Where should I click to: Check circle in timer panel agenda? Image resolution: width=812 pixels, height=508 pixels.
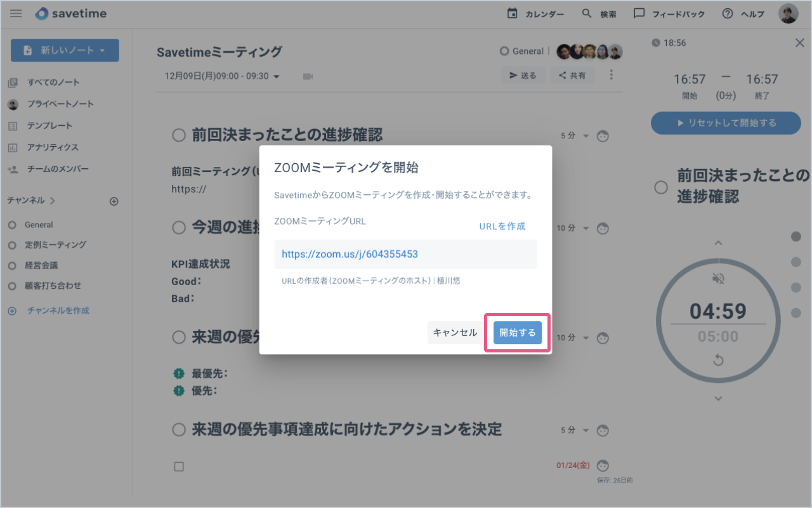pyautogui.click(x=661, y=187)
